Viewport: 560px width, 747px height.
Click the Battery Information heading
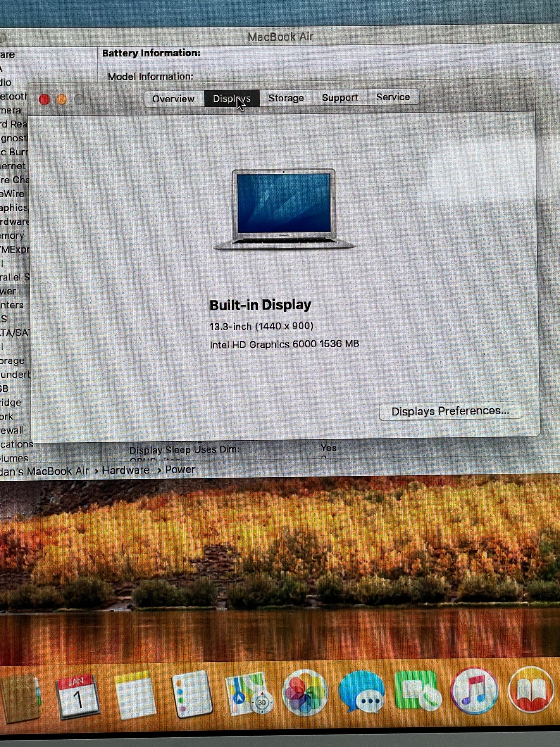coord(152,53)
